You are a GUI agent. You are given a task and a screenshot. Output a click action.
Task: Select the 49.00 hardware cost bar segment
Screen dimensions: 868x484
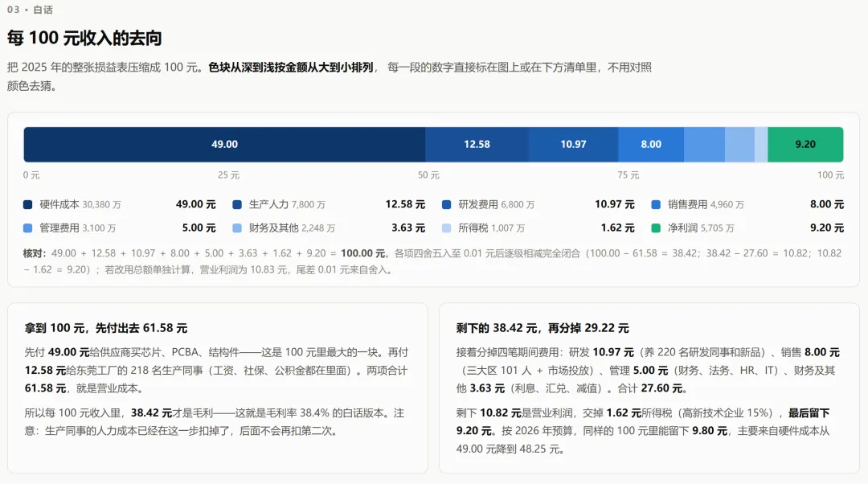click(224, 145)
